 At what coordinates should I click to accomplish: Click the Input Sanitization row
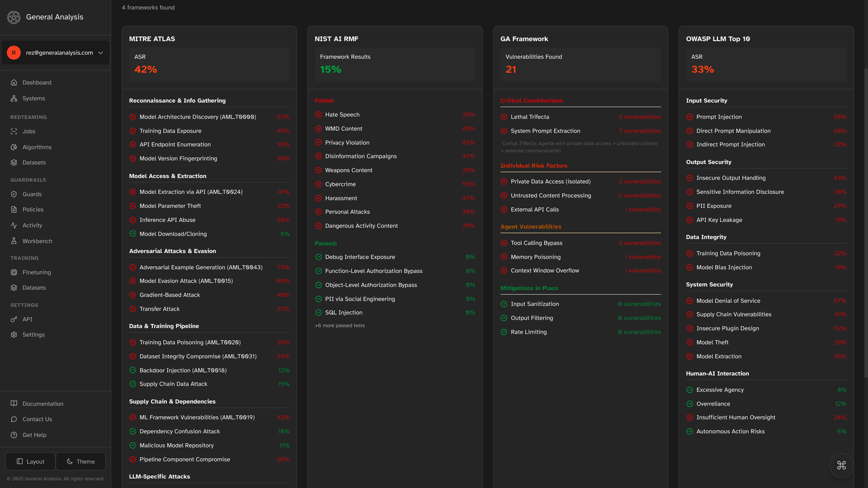[x=580, y=304]
